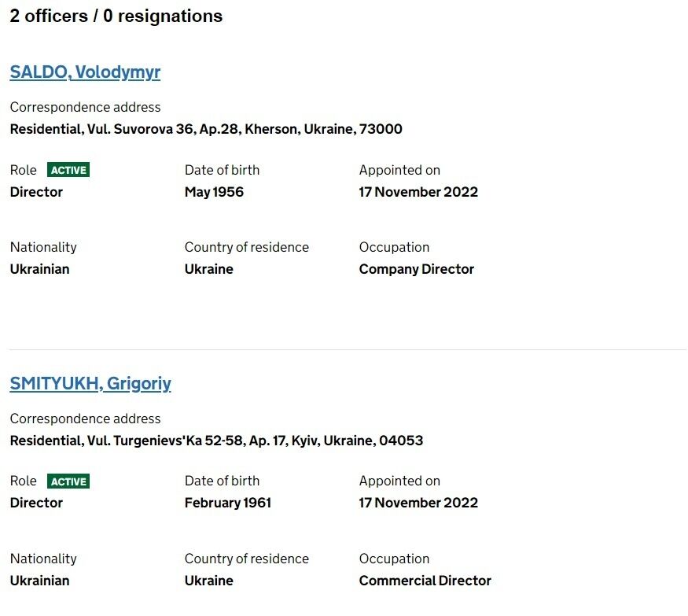Image resolution: width=688 pixels, height=616 pixels.
Task: Click the ACTIVE badge for Volodymyr Saldo
Action: tap(68, 170)
